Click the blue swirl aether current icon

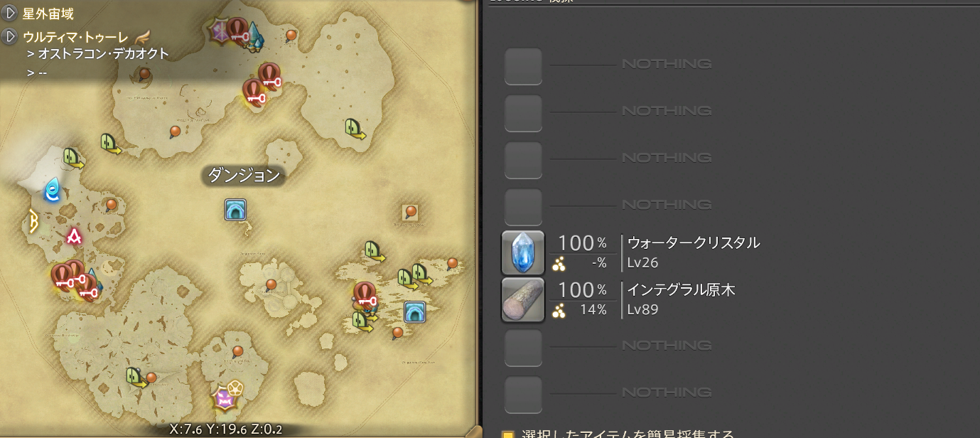52,190
